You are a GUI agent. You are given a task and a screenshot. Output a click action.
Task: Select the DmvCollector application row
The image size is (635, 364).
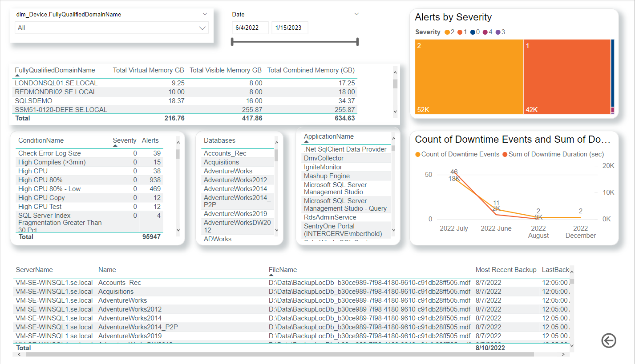coord(324,158)
